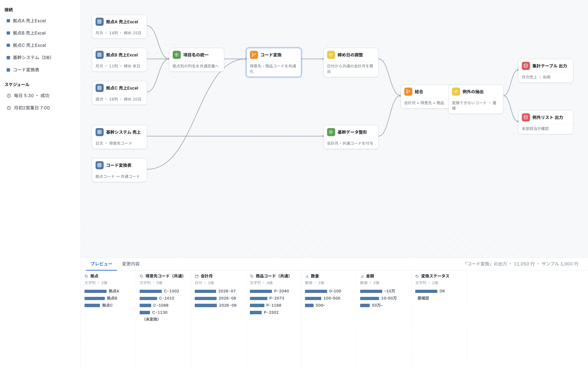
Task: Click the 商品コード（共通）column header
Action: [x=273, y=276]
